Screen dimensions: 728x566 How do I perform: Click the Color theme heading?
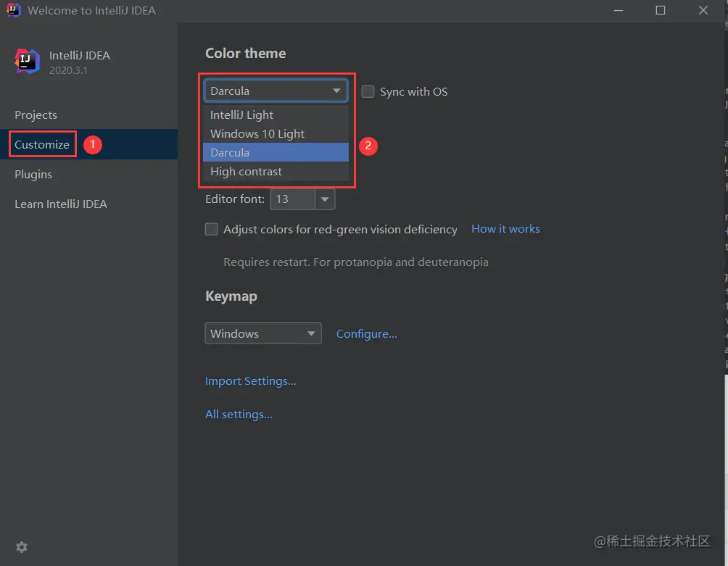tap(246, 54)
